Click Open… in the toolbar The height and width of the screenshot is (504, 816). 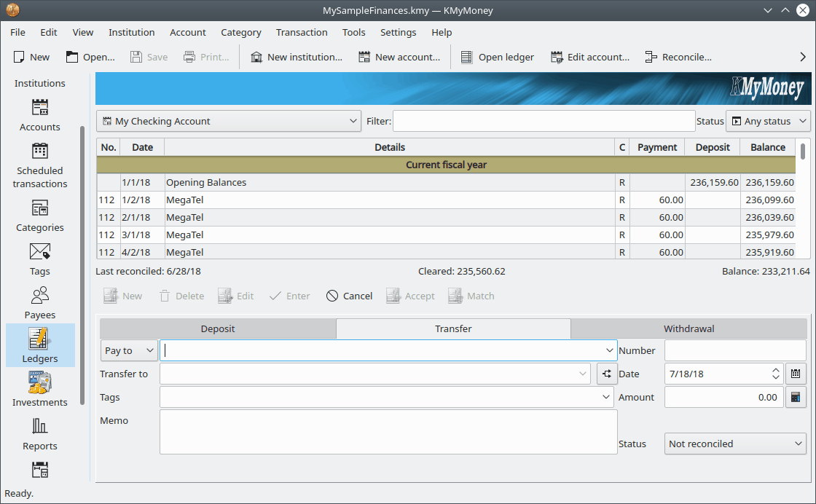(x=90, y=58)
